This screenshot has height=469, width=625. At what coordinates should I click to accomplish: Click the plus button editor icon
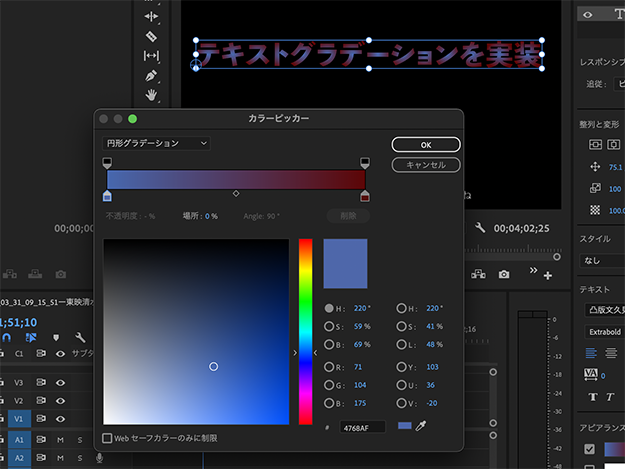click(547, 275)
